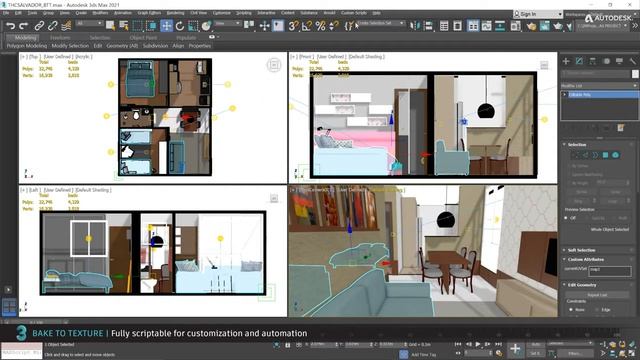
Task: Click the Select by Name icon
Action: [x=124, y=26]
